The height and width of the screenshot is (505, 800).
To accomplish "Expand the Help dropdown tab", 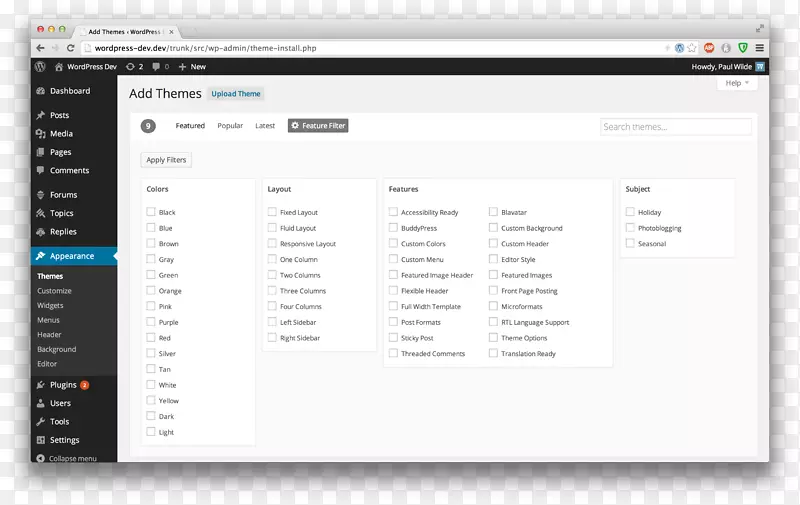I will point(737,83).
